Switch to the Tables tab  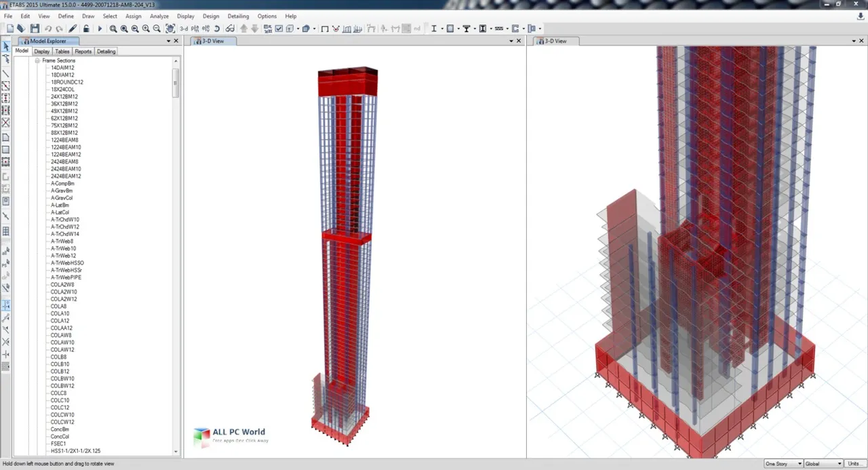point(62,52)
